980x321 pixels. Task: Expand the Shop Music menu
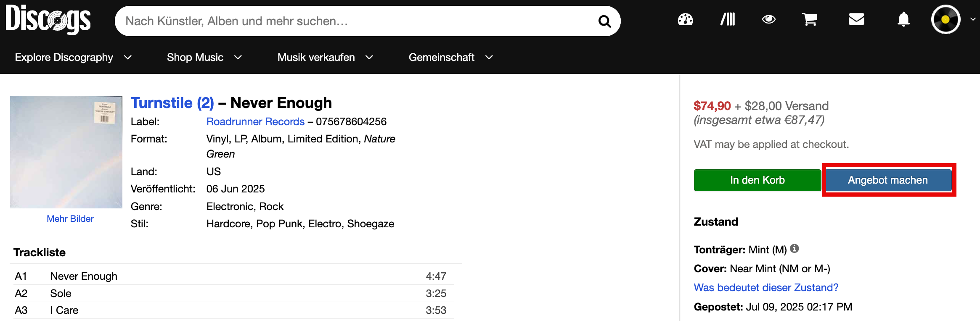pyautogui.click(x=204, y=57)
